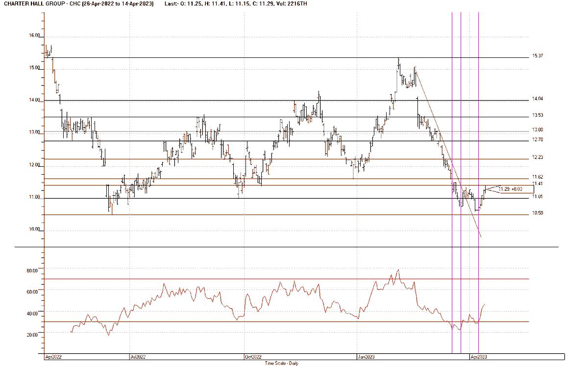Select the 11.01 support level label
The width and height of the screenshot is (588, 366).
[538, 197]
